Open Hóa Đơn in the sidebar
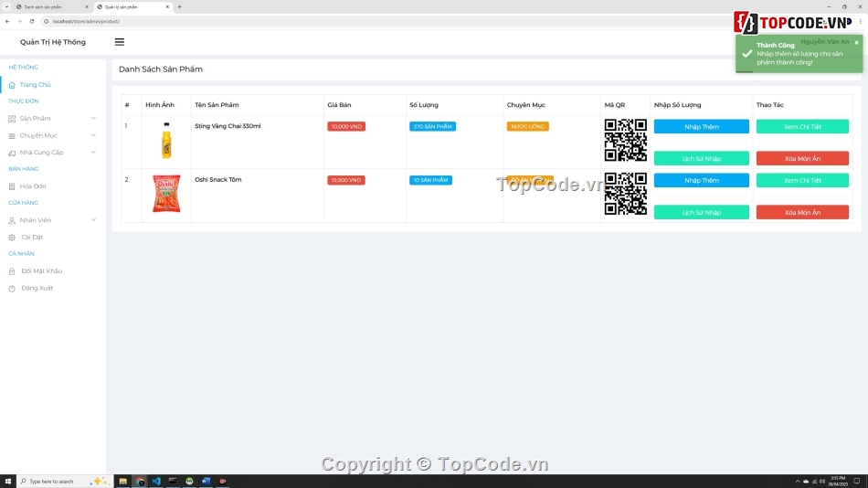Image resolution: width=868 pixels, height=488 pixels. point(33,186)
